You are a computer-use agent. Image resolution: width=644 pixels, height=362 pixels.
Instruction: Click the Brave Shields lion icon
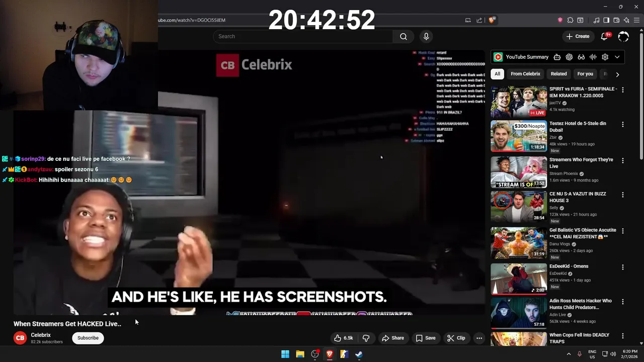click(x=492, y=20)
